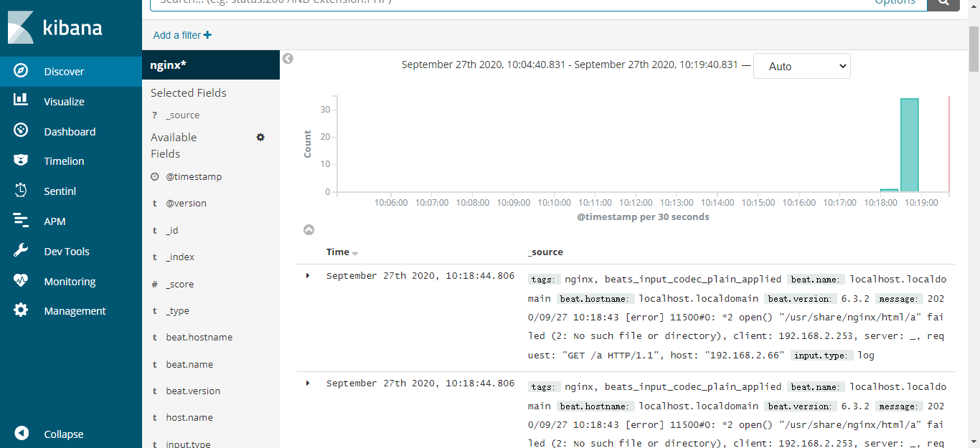Open Discover compass icon
980x448 pixels.
pos(21,71)
